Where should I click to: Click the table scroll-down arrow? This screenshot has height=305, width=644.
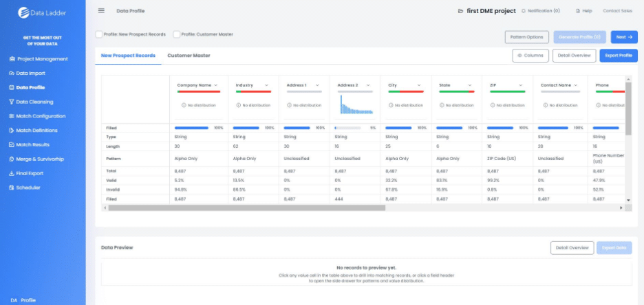(x=628, y=200)
